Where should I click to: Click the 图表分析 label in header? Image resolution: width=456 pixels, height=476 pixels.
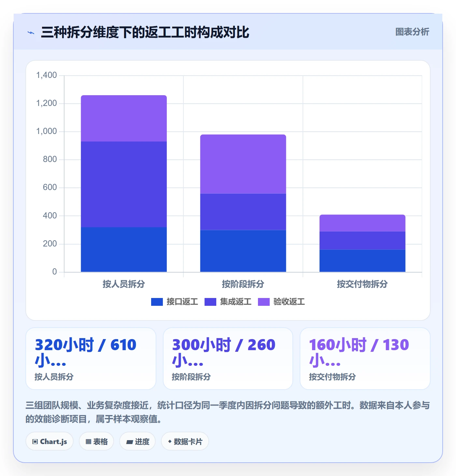[412, 32]
